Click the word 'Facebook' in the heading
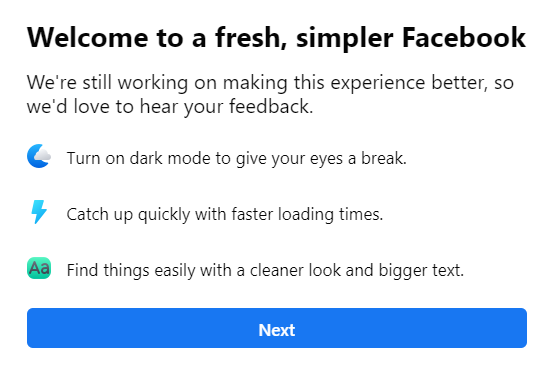This screenshot has height=374, width=553. point(464,37)
